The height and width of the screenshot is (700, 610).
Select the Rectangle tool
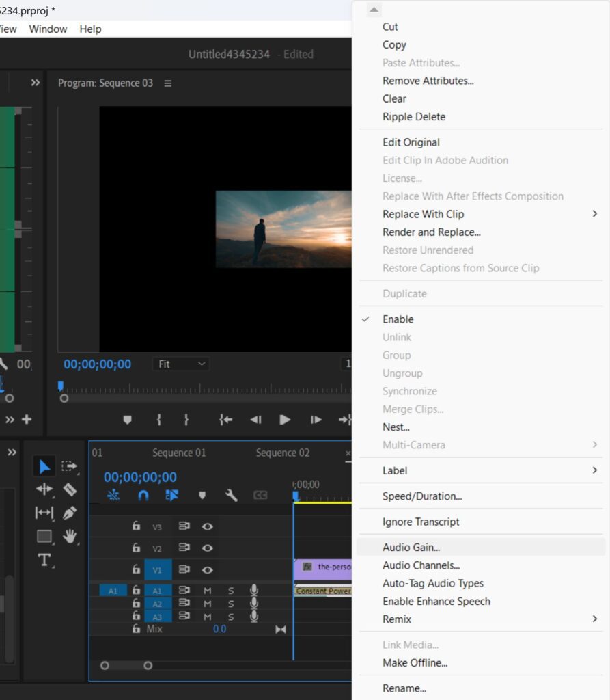click(x=44, y=536)
